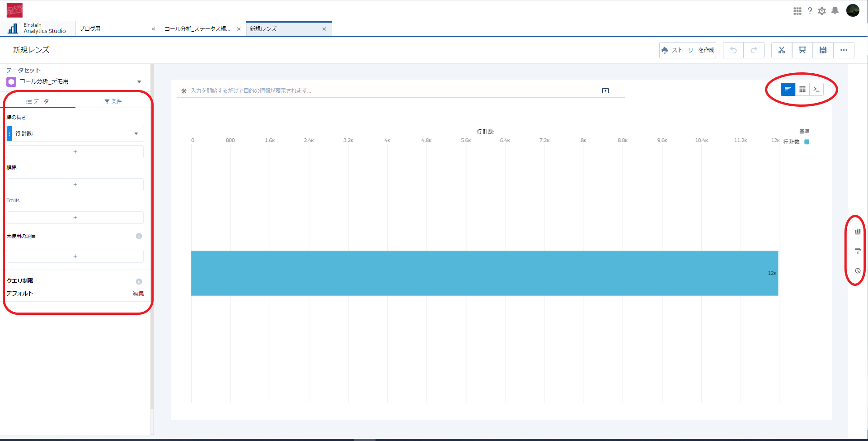The image size is (868, 441).
Task: Open the history clock icon in right sidebar
Action: tap(857, 270)
